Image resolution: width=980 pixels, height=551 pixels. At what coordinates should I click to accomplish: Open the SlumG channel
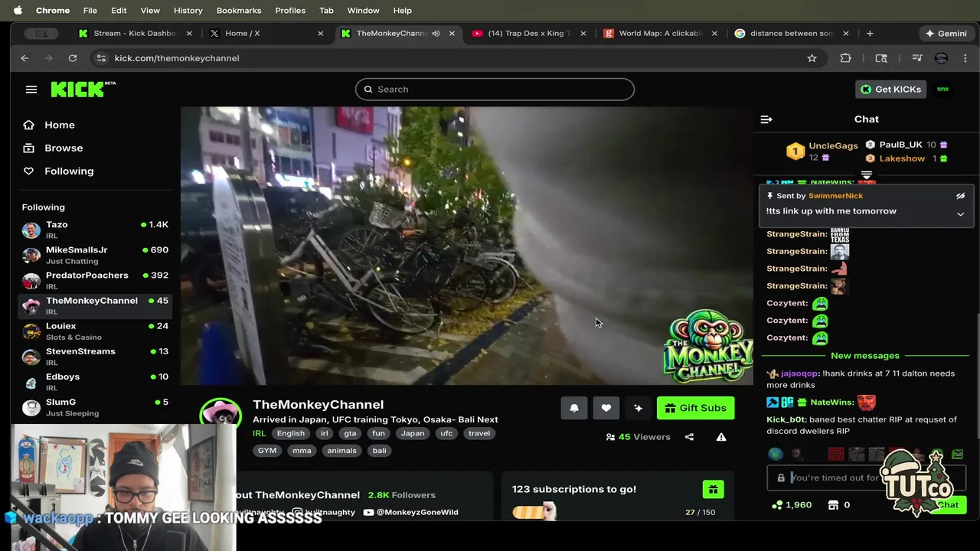pyautogui.click(x=95, y=406)
